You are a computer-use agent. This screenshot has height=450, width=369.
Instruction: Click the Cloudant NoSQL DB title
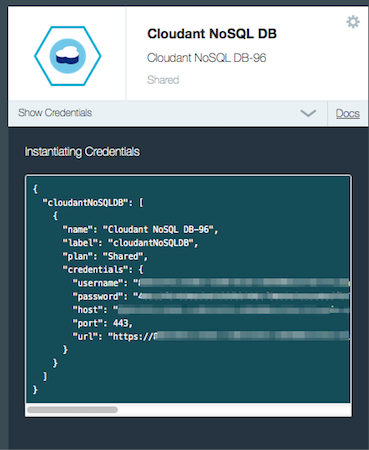(x=212, y=34)
